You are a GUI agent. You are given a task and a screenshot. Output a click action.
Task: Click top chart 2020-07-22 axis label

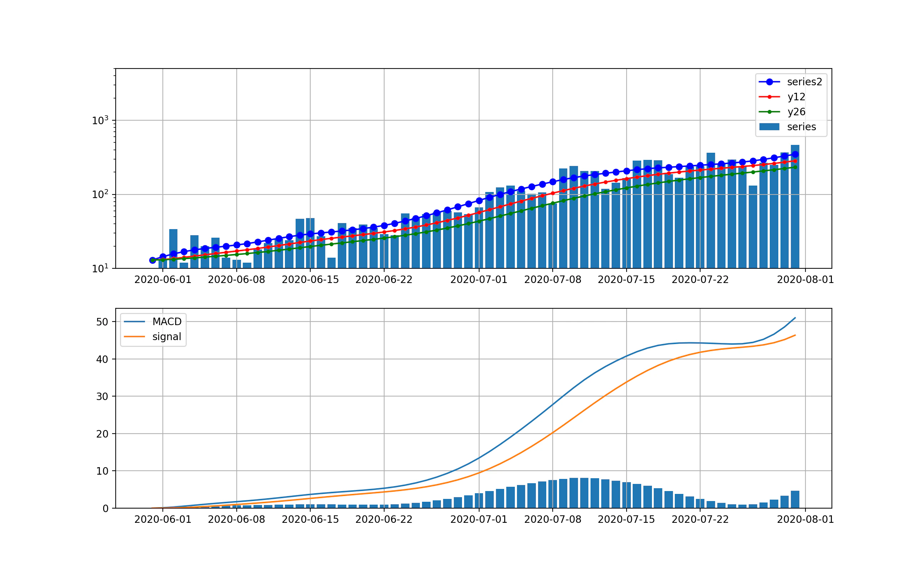point(700,279)
